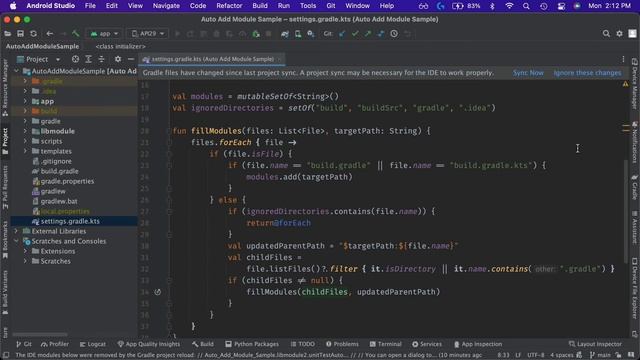
Task: Click AutoAddModuleSample breadcrumb in navigation bar
Action: 42,47
